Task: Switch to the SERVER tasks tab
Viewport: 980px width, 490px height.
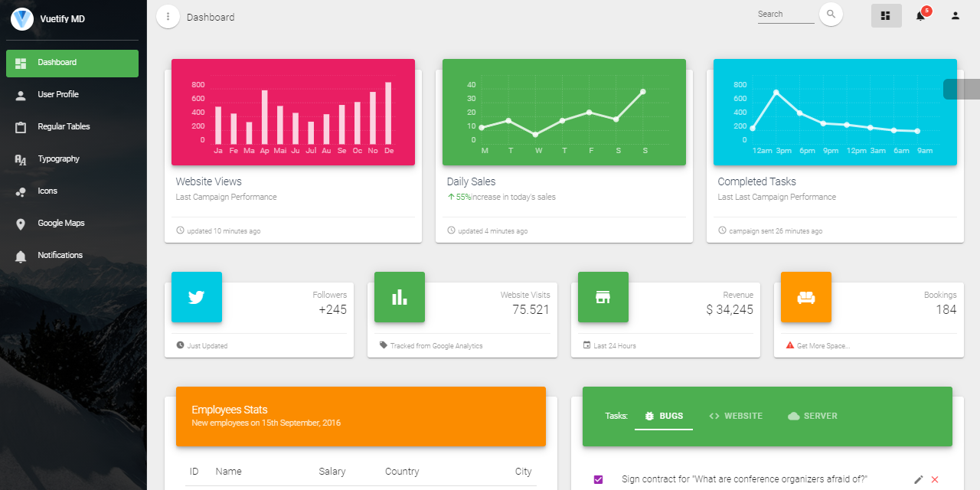Action: pyautogui.click(x=812, y=416)
